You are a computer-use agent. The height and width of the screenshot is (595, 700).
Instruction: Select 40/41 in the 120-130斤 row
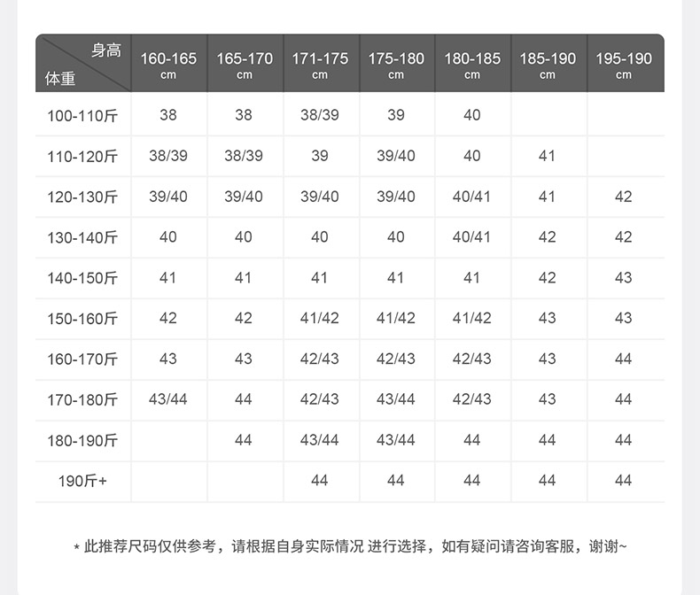click(471, 197)
